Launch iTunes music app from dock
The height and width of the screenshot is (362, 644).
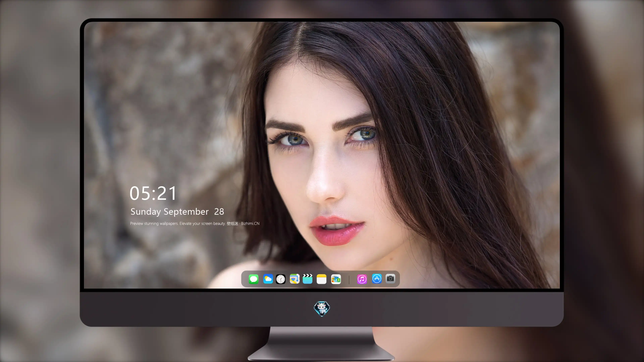[x=362, y=279]
